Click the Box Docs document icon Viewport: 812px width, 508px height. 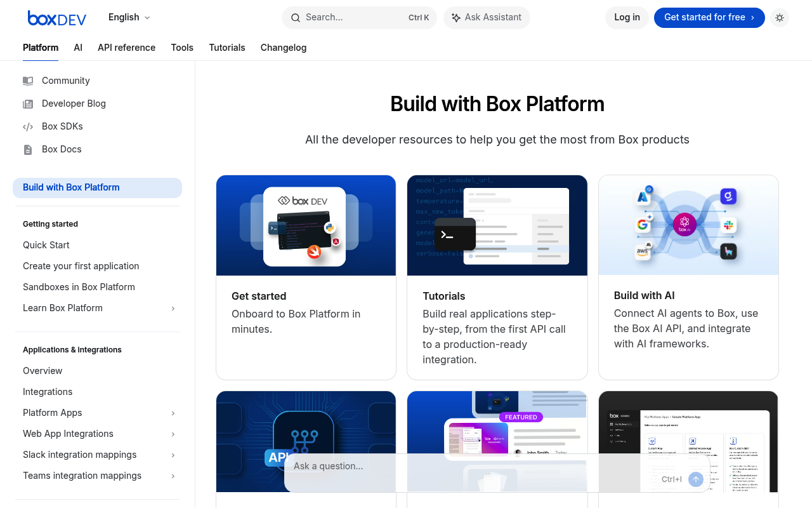pos(28,149)
